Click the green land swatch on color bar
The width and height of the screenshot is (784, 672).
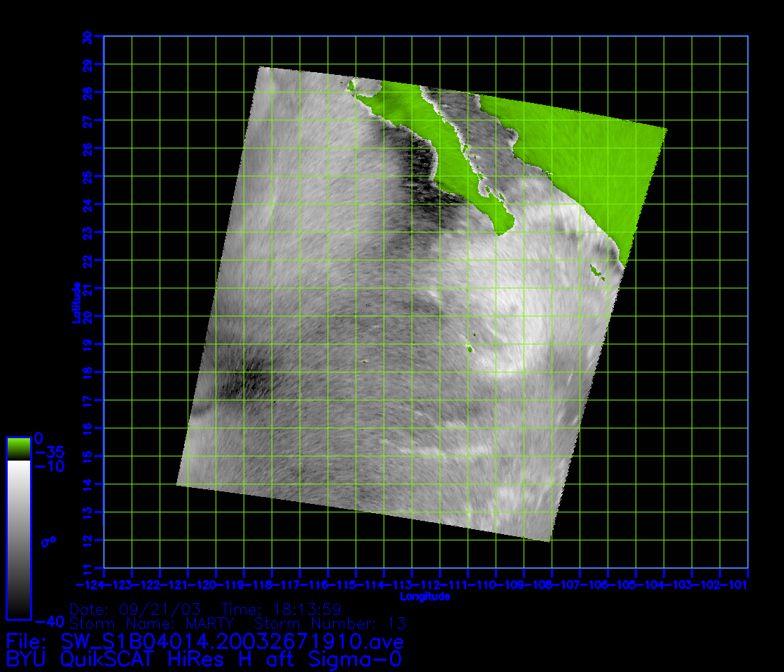click(x=18, y=448)
